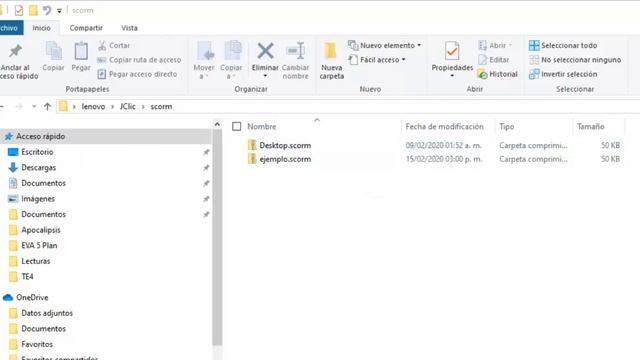
Task: Click OneDrive in navigation pane
Action: [x=32, y=298]
